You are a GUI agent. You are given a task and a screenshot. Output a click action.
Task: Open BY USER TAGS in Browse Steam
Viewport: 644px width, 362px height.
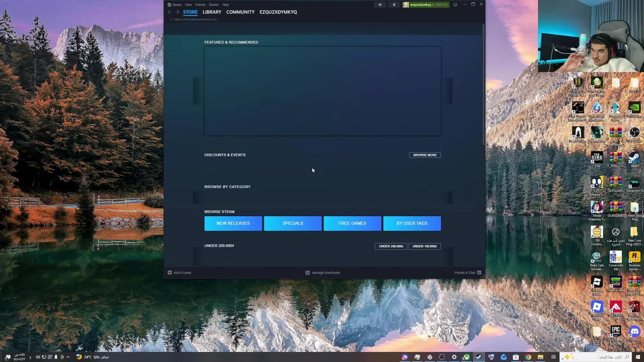[x=412, y=223]
